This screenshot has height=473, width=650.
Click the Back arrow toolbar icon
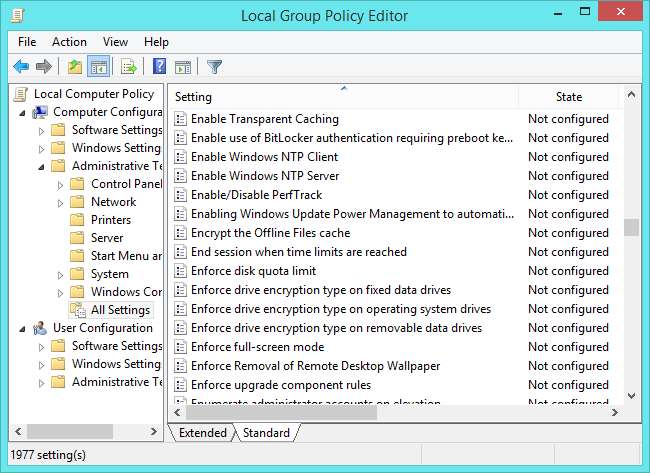(x=21, y=67)
